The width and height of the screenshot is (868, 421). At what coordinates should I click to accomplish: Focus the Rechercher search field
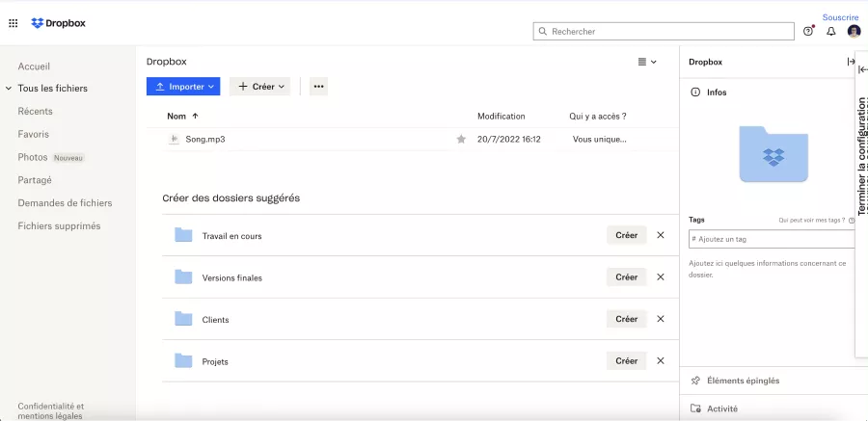[664, 32]
